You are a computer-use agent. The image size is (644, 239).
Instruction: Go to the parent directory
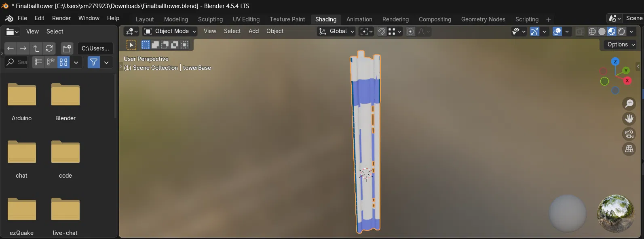(36, 48)
